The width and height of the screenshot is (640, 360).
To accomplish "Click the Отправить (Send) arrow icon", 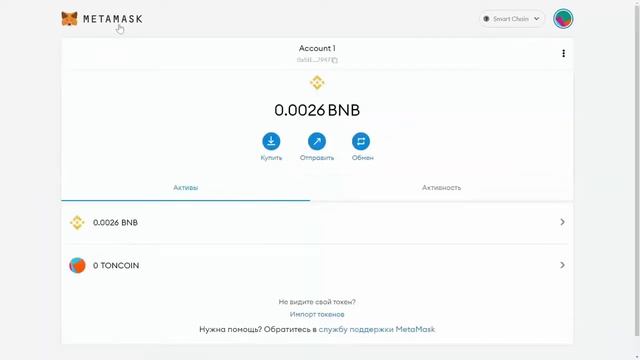I will click(317, 141).
